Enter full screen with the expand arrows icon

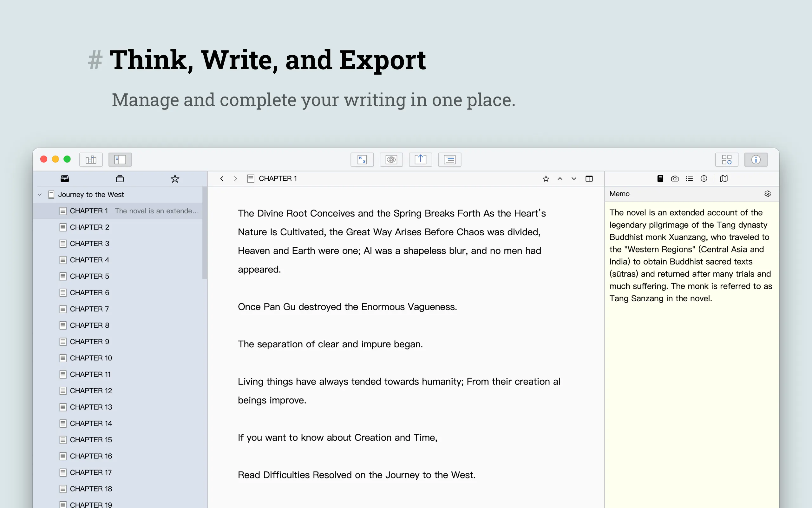pyautogui.click(x=362, y=160)
